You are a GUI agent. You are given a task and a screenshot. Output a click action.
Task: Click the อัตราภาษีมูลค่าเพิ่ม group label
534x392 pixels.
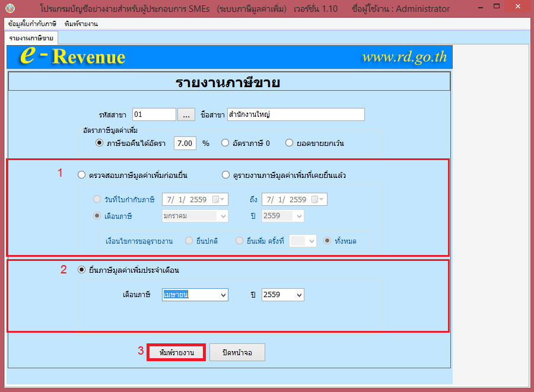click(x=110, y=130)
